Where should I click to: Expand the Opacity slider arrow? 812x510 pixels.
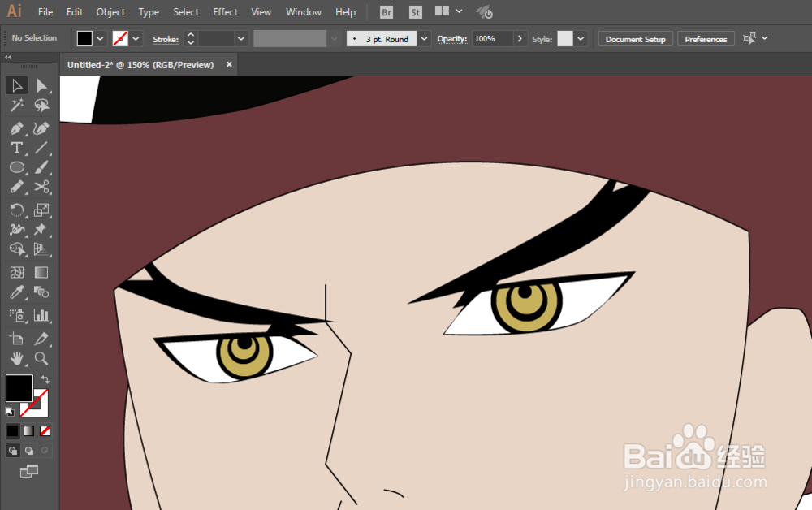(x=520, y=39)
